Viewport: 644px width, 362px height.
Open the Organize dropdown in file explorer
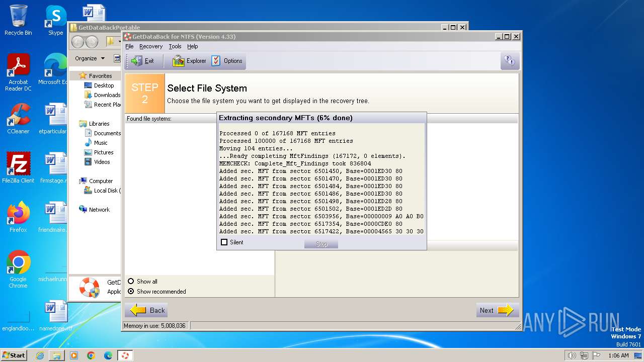pyautogui.click(x=90, y=58)
